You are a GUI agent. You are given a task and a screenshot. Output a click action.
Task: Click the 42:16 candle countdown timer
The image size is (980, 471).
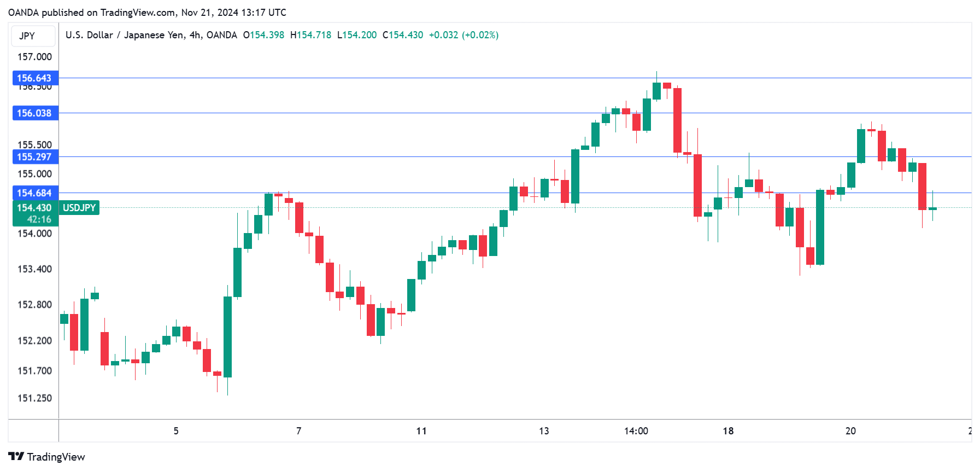coord(39,219)
